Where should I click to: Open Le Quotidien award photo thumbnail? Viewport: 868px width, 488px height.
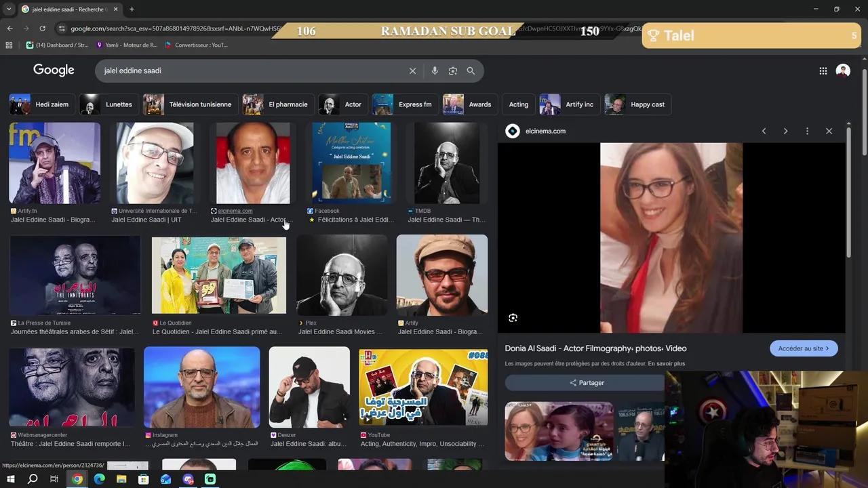[x=219, y=274]
